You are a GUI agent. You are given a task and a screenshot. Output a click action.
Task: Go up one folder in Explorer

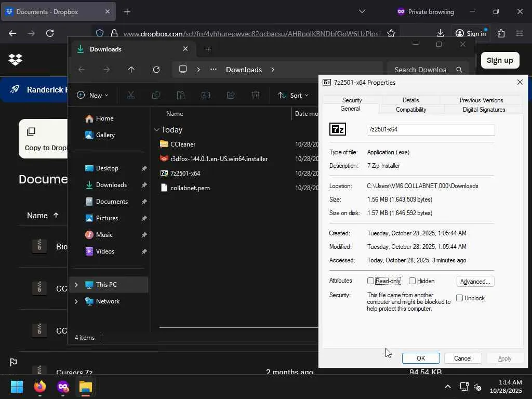131,70
